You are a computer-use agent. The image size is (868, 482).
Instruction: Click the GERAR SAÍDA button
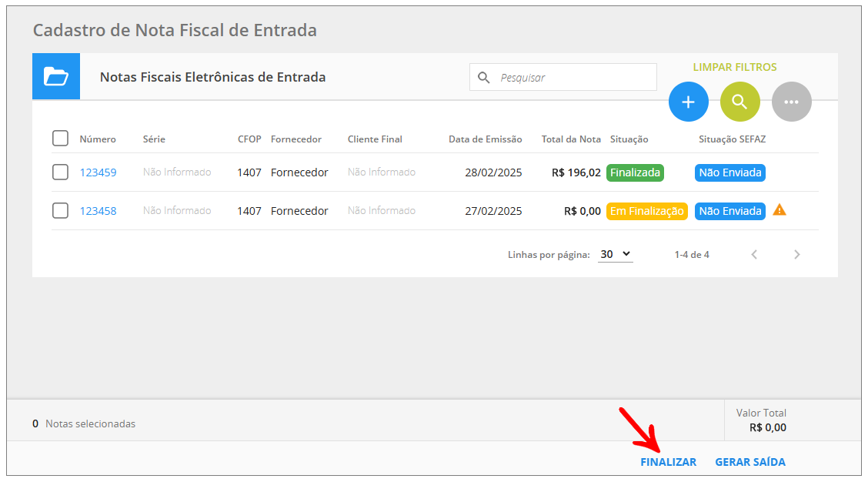tap(750, 462)
